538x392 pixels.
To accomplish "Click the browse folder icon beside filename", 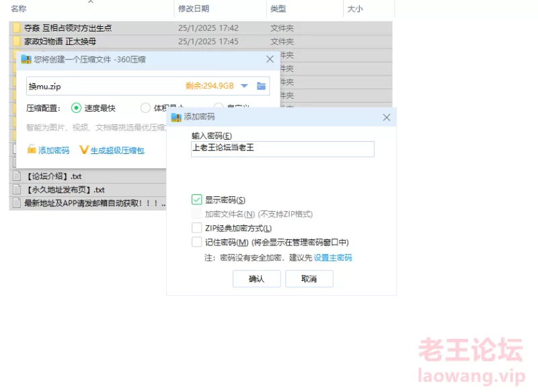I will [x=261, y=86].
